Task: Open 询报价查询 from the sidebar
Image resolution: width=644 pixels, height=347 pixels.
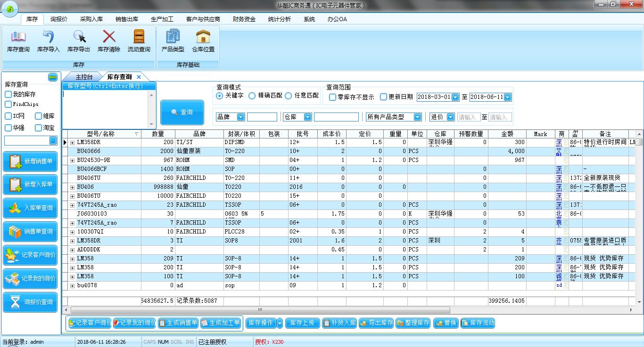Action: [30, 302]
